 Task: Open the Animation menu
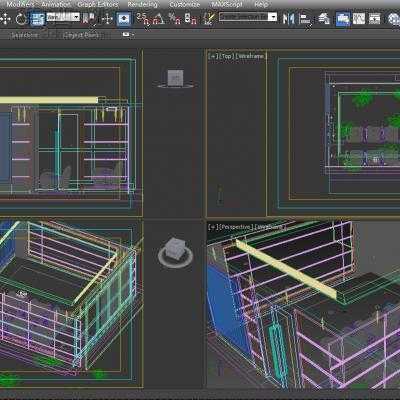[56, 4]
